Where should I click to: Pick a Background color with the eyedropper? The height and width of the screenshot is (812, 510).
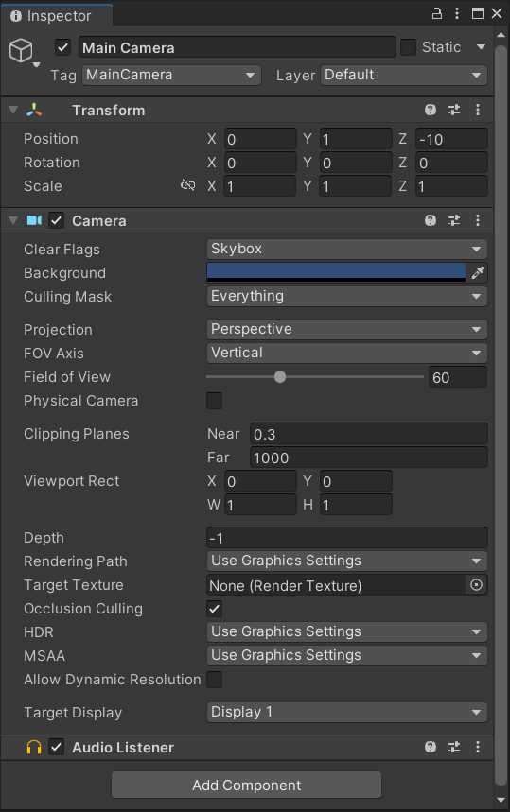(x=477, y=272)
